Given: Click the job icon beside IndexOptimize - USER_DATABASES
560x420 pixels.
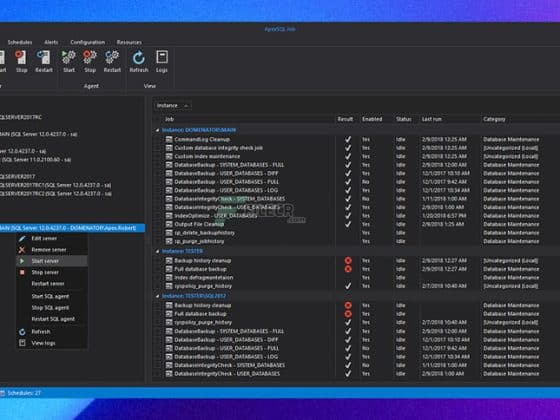Looking at the screenshot, I should [169, 216].
